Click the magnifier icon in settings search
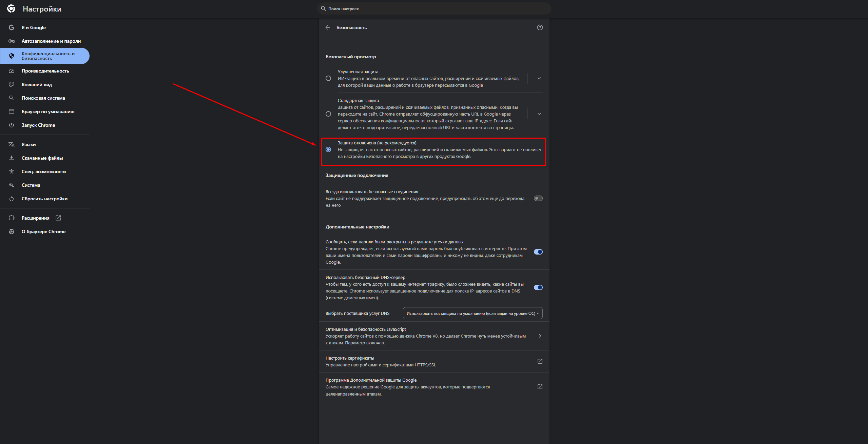Viewport: 868px width, 444px height. click(323, 8)
